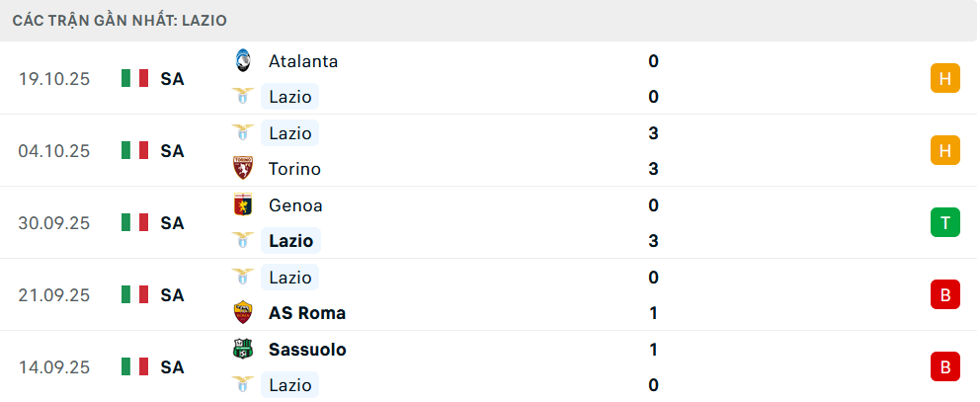Click the orange H badge for Torino match
The image size is (980, 402).
pos(945,151)
